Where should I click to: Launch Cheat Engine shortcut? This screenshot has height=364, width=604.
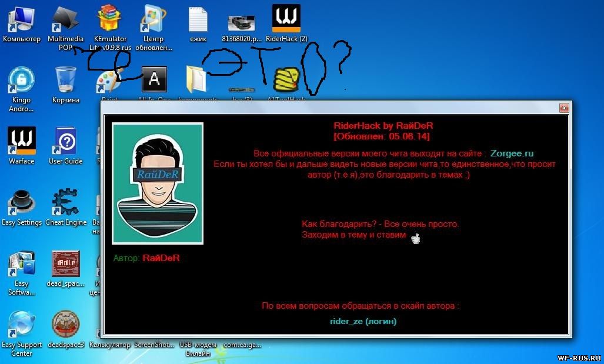click(x=65, y=203)
